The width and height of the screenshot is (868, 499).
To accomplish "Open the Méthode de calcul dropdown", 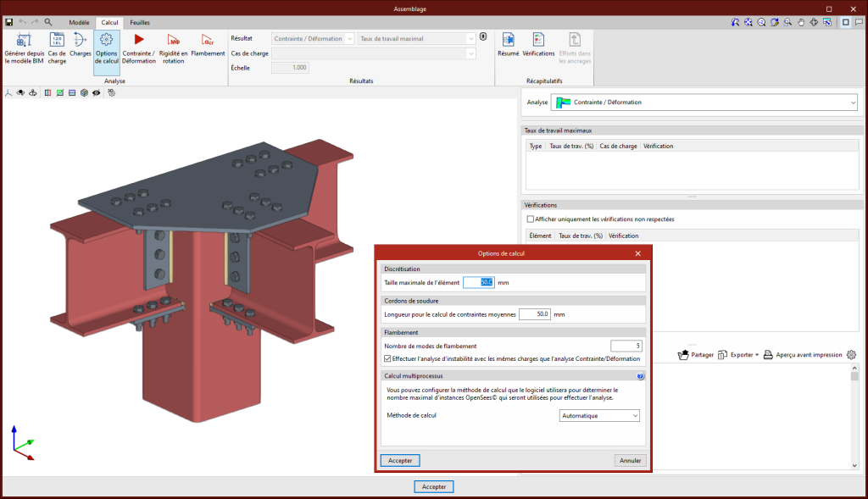I will pyautogui.click(x=600, y=416).
